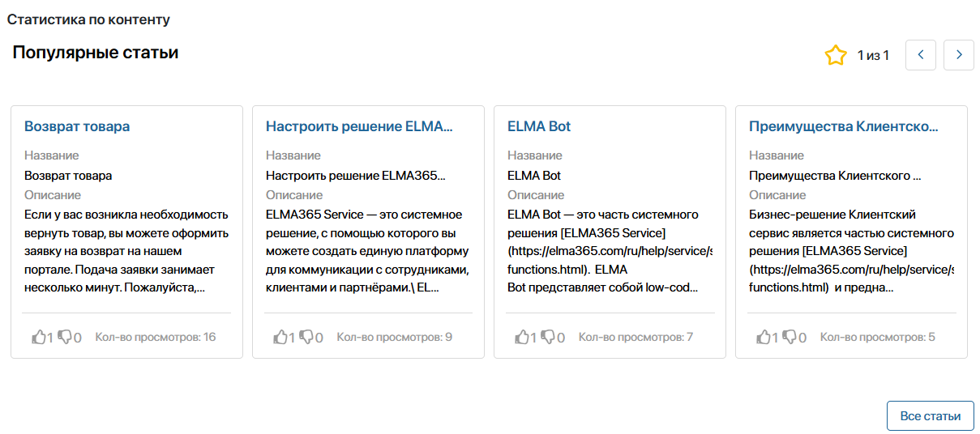Viewport: 980px width, 434px height.
Task: Click the yellow star favorites icon
Action: point(836,55)
